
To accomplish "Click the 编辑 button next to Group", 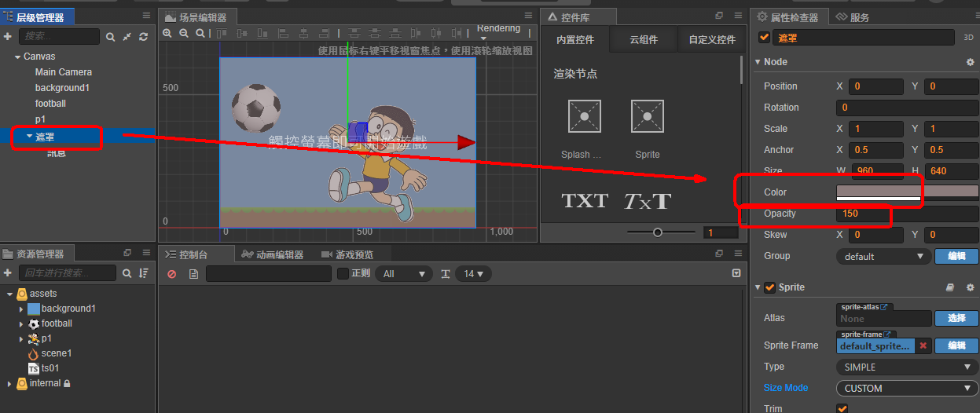I will (956, 257).
